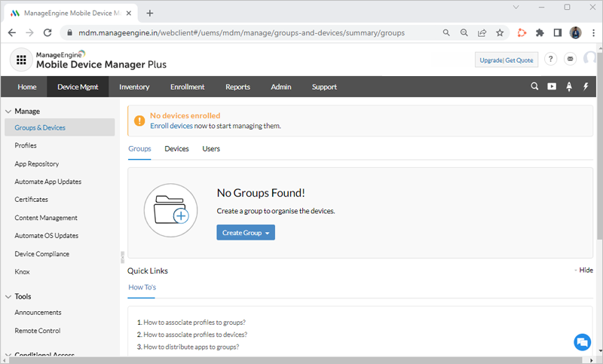Image resolution: width=603 pixels, height=364 pixels.
Task: Collapse the Tools sidebar section
Action: [8, 296]
